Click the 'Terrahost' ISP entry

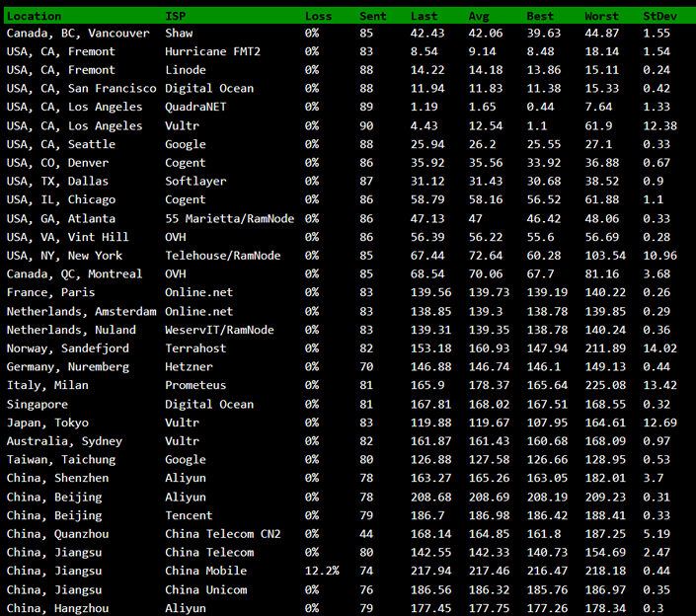pos(195,348)
